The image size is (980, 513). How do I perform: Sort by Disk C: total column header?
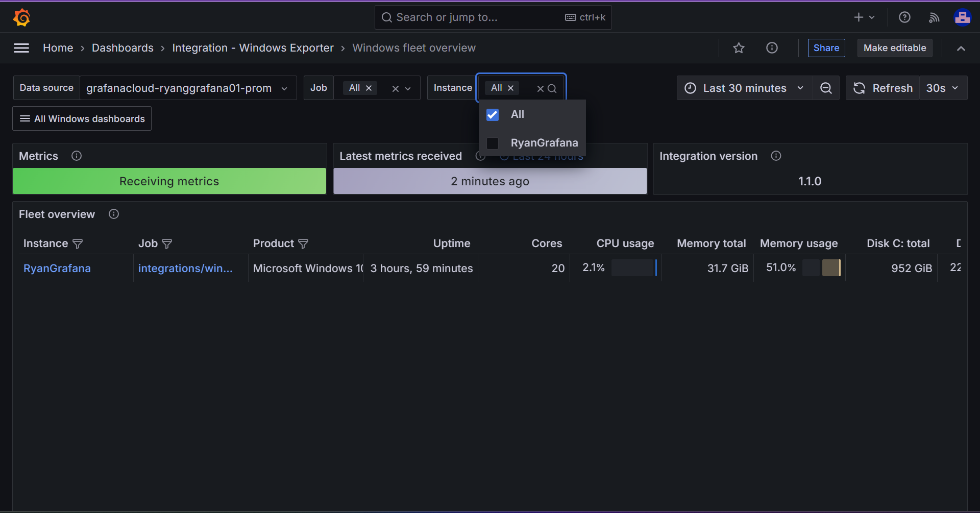pos(898,243)
